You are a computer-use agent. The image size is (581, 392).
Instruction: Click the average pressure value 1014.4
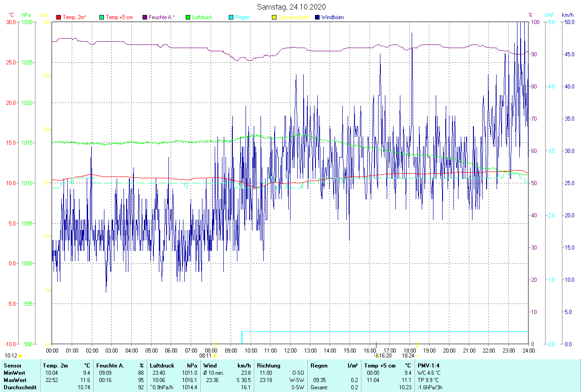point(189,387)
